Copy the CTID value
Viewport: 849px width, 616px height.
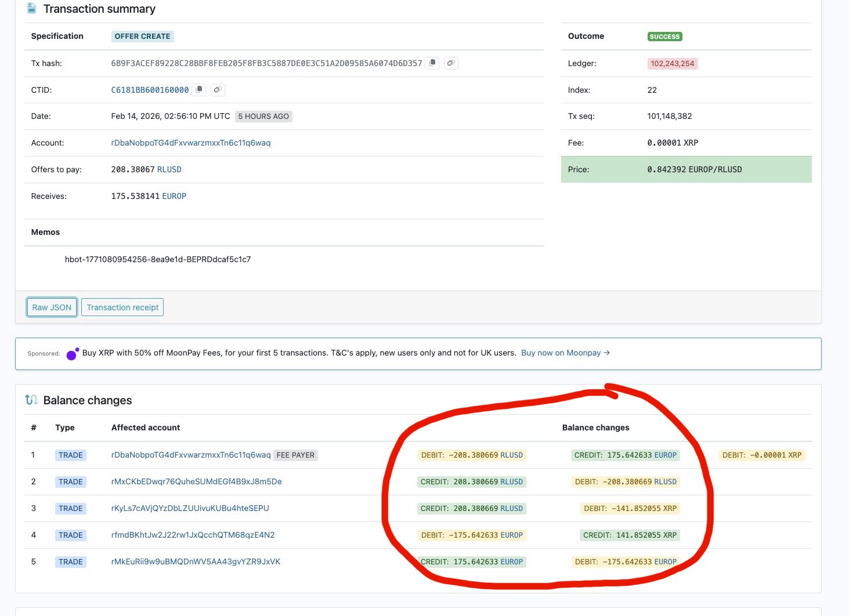coord(199,89)
